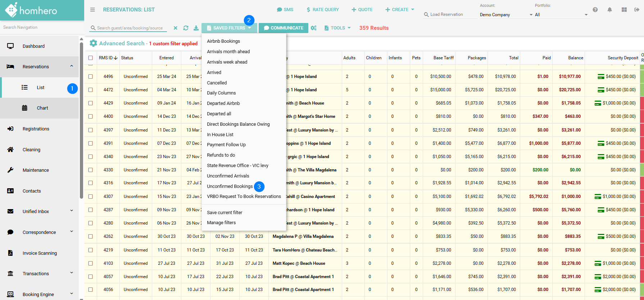Select all rows with header checkbox

(91, 58)
